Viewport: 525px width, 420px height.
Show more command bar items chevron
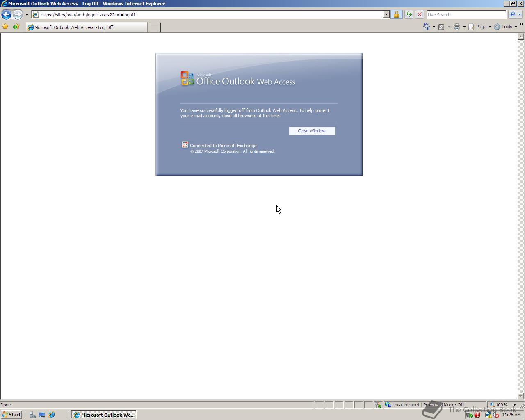pos(521,25)
